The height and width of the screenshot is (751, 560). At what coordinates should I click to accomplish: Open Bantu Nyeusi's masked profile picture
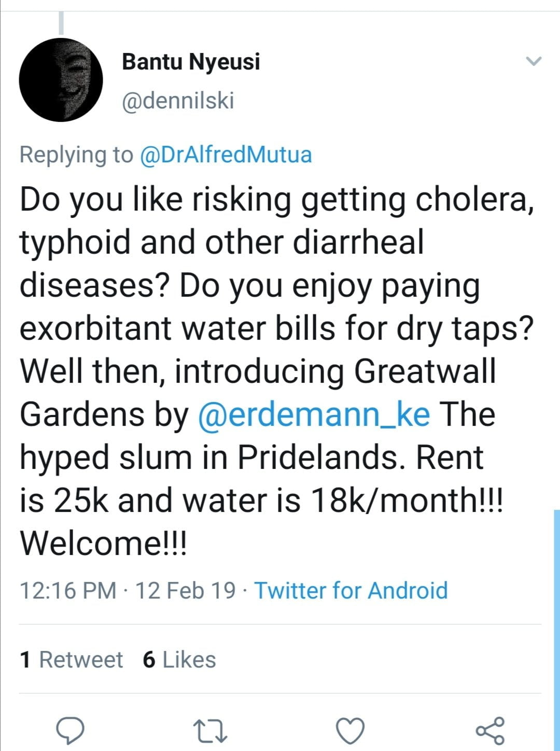[61, 80]
